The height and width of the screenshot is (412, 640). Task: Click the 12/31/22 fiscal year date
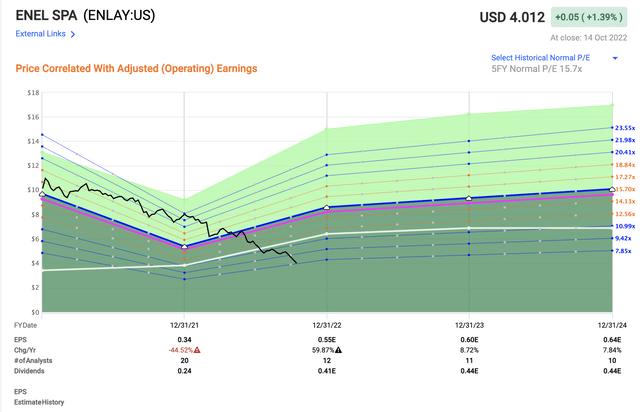(x=327, y=325)
